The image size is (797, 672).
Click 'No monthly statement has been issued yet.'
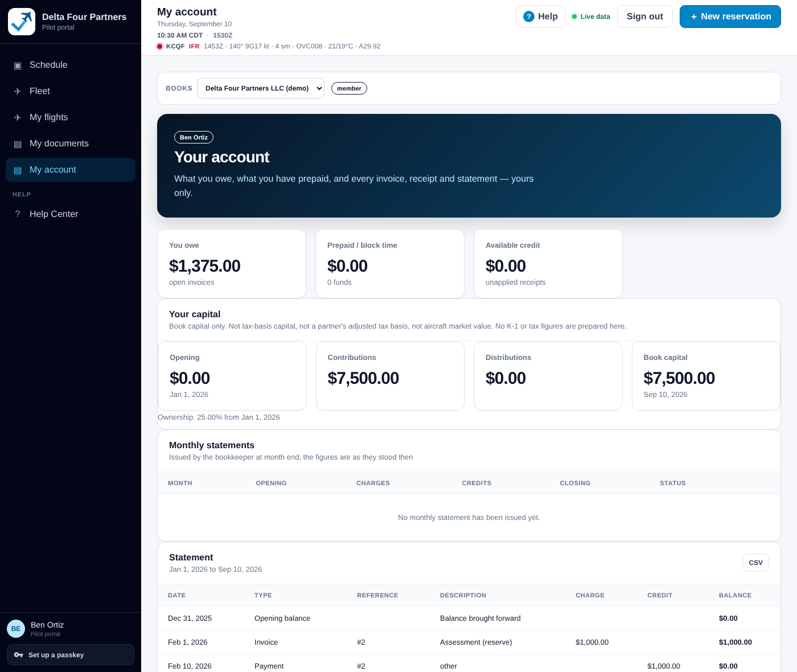point(469,518)
